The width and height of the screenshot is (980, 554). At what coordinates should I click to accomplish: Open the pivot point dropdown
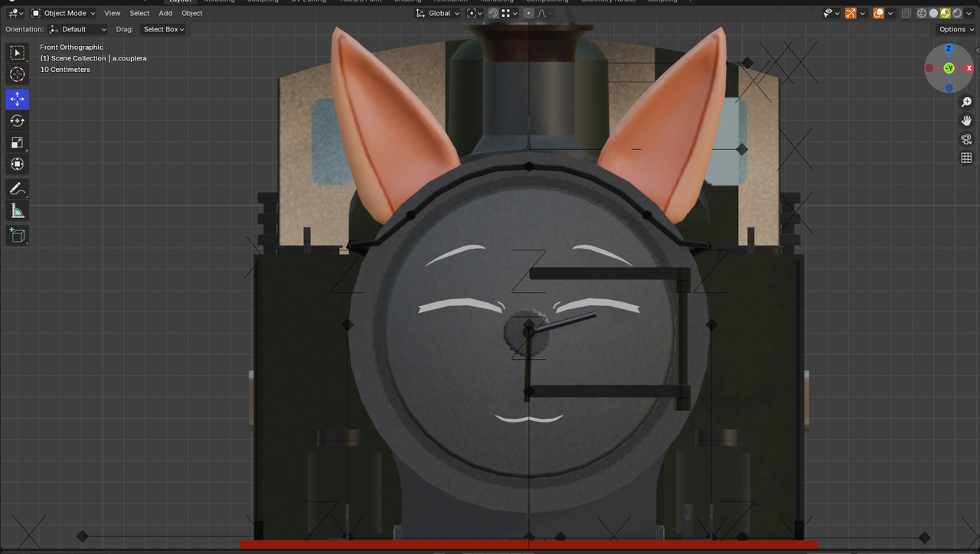pos(475,13)
